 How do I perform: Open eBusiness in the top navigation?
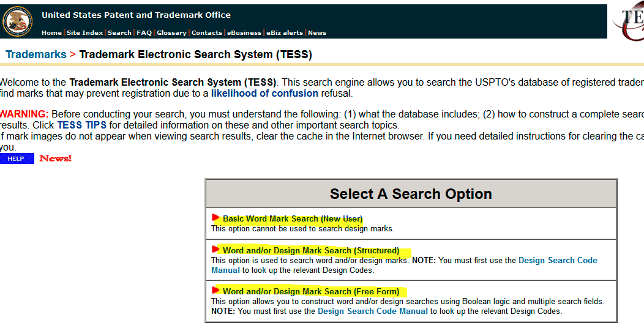[x=244, y=33]
